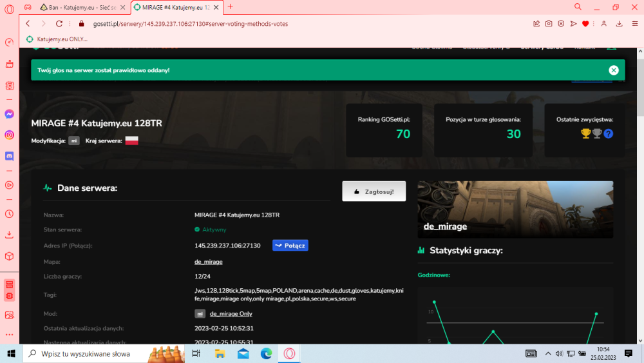Click the red heart bookmark icon
Screen dimensions: 644x363
585,24
